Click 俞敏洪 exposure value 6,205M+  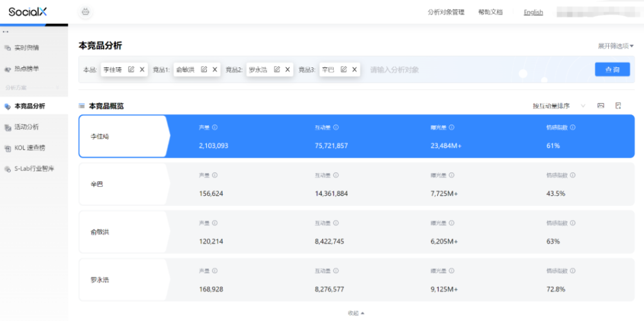point(444,241)
